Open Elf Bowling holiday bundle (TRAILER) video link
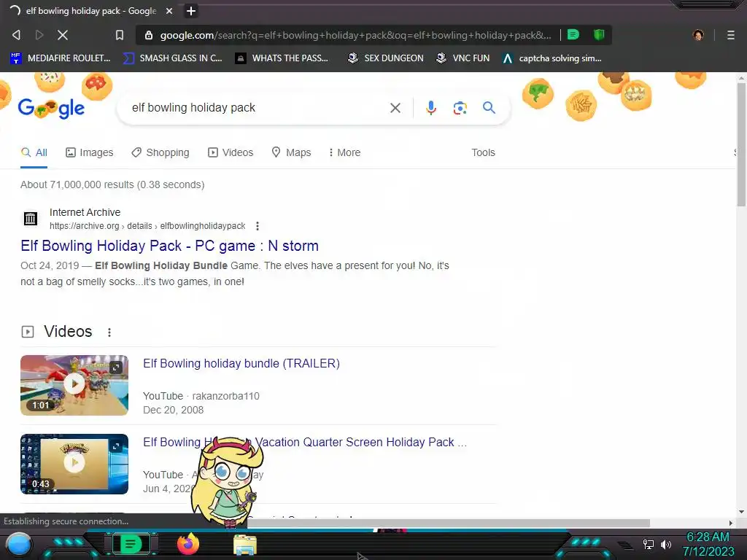Viewport: 747px width, 560px height. coord(241,363)
